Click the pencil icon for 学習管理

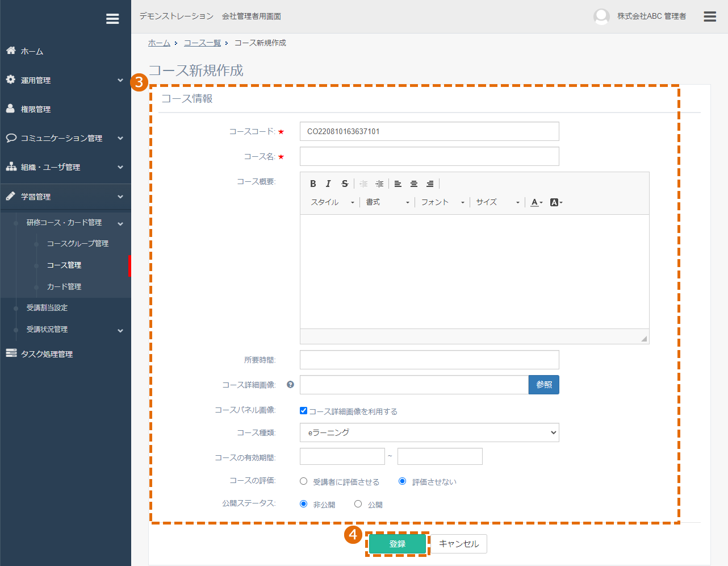point(11,196)
